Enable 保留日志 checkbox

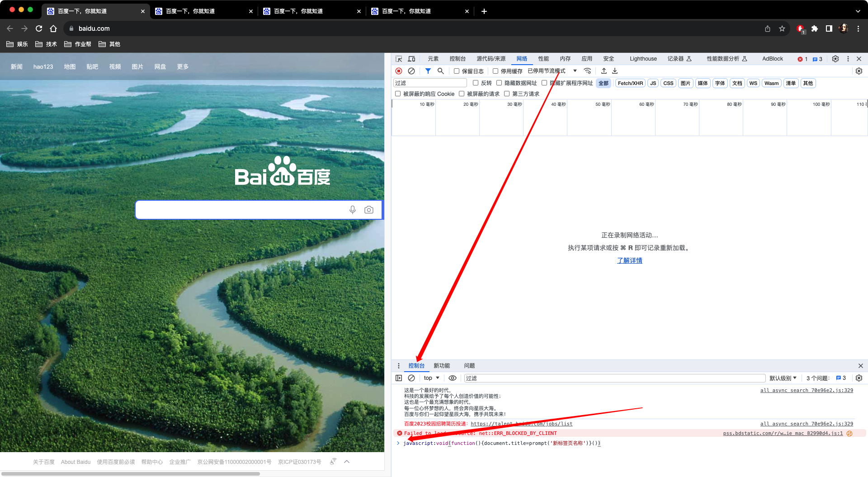point(457,71)
